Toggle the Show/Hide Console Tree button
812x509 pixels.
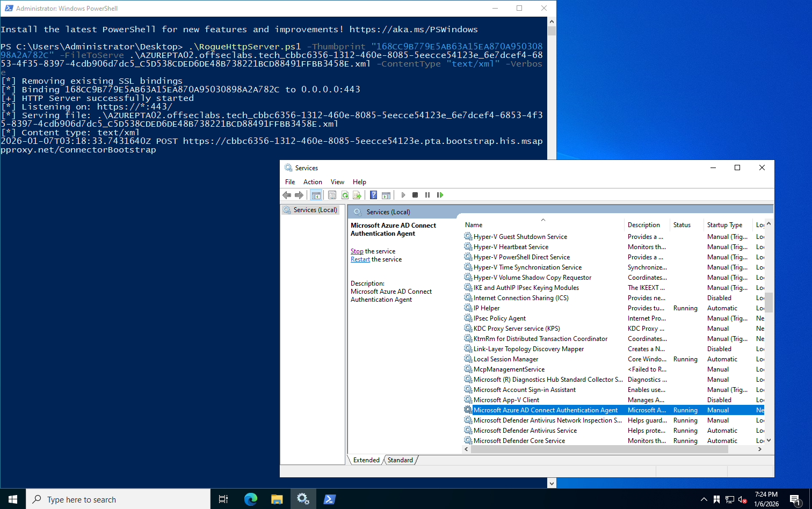(x=316, y=195)
